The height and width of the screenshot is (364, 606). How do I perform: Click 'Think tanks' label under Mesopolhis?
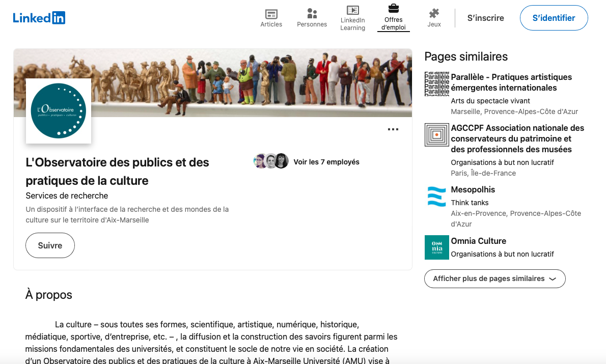point(470,203)
